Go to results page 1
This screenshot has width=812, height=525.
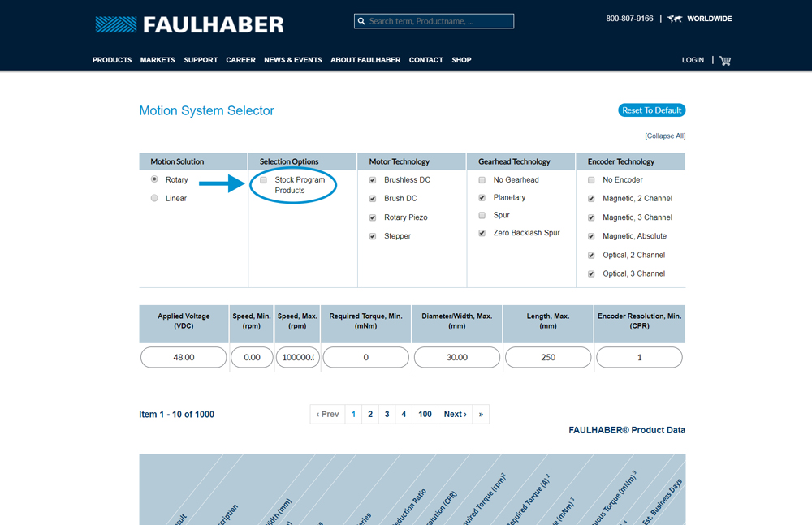pos(353,414)
